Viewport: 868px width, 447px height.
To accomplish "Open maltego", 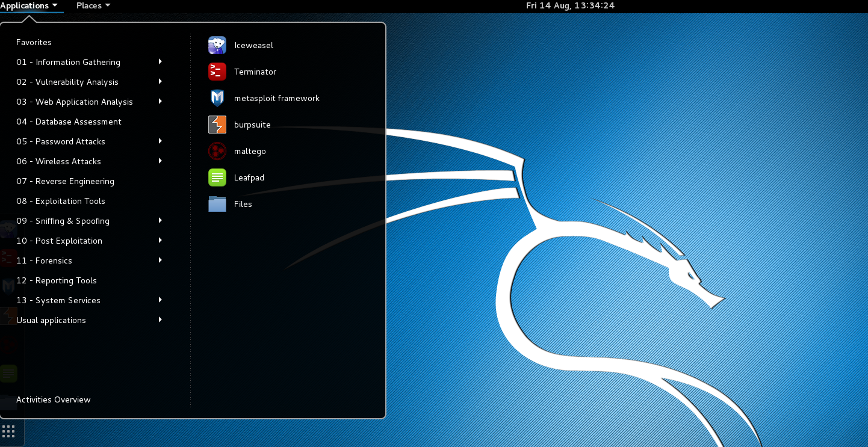I will (250, 151).
